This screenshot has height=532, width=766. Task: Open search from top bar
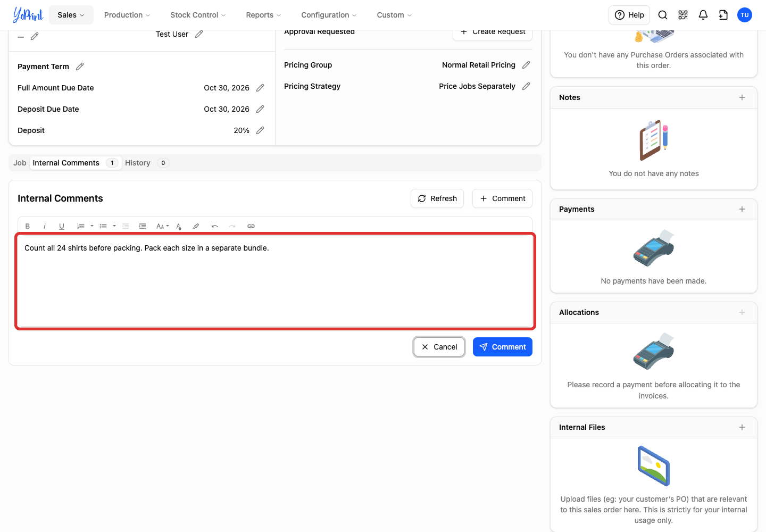pos(663,15)
